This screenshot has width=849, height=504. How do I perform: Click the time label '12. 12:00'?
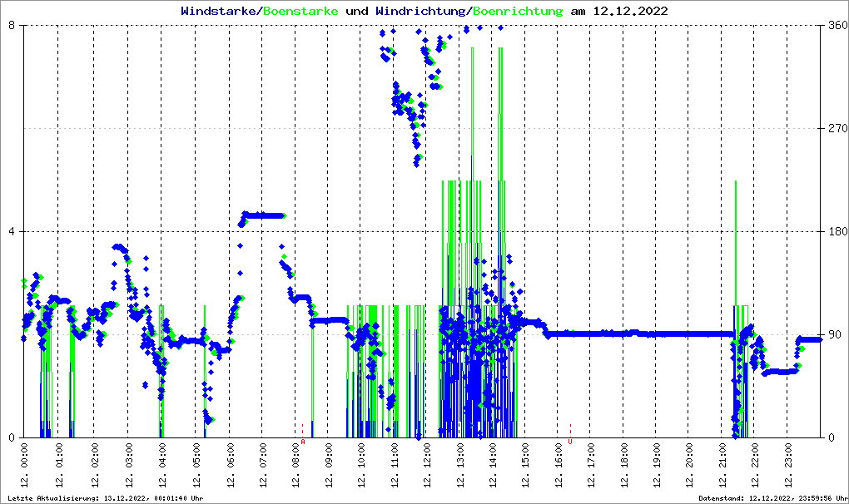[427, 465]
